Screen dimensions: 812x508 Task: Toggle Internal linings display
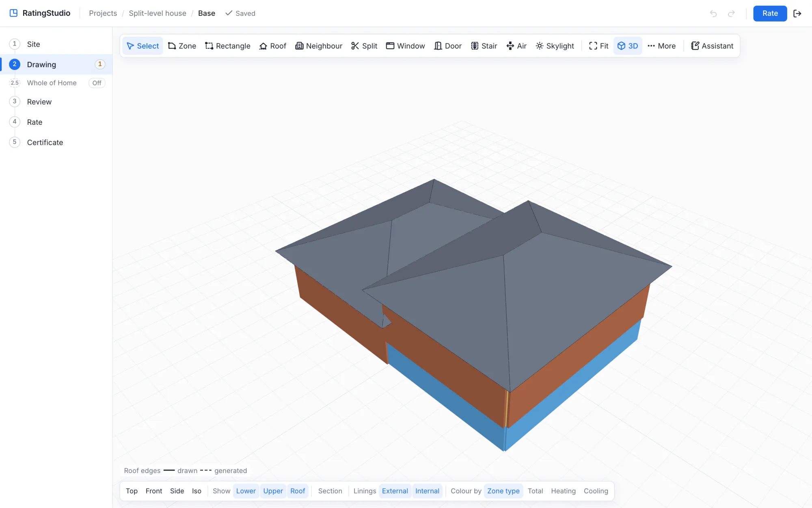click(427, 491)
